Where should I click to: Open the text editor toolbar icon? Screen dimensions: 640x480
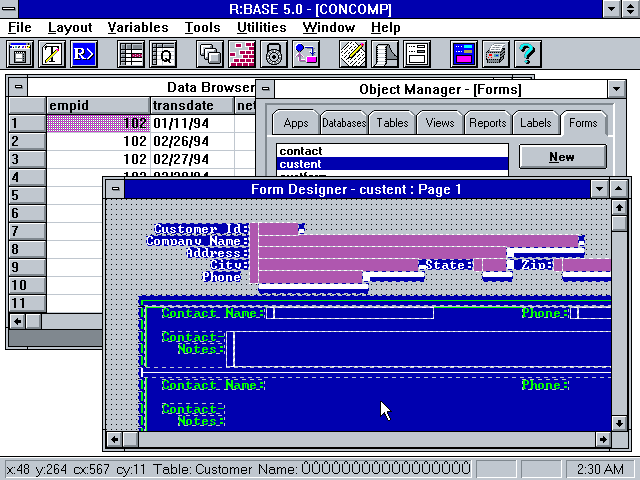52,54
